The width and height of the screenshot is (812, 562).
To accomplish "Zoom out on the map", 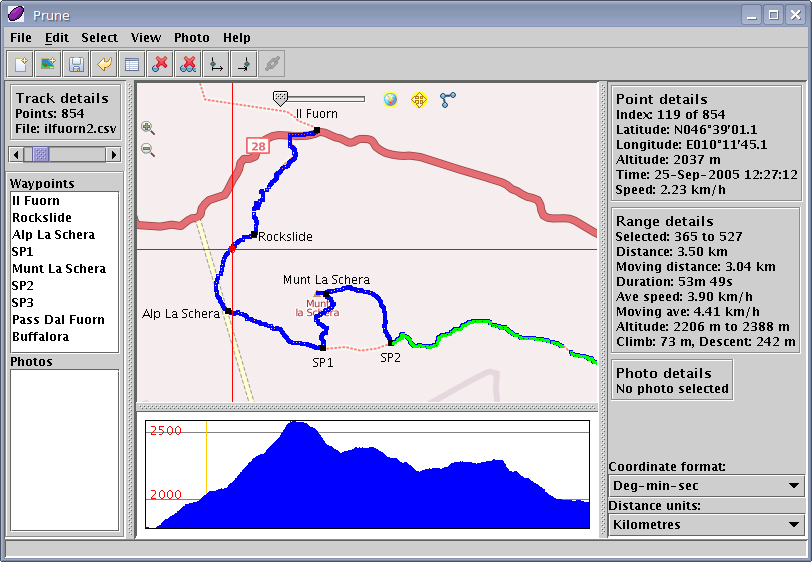I will pos(148,150).
